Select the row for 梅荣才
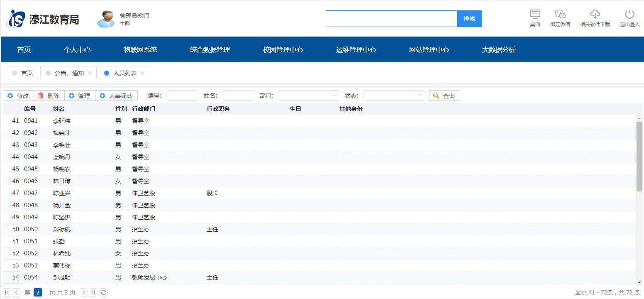The width and height of the screenshot is (644, 299). coord(320,133)
